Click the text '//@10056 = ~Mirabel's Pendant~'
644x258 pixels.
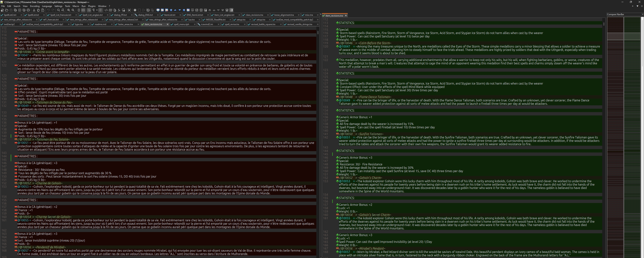(362, 248)
